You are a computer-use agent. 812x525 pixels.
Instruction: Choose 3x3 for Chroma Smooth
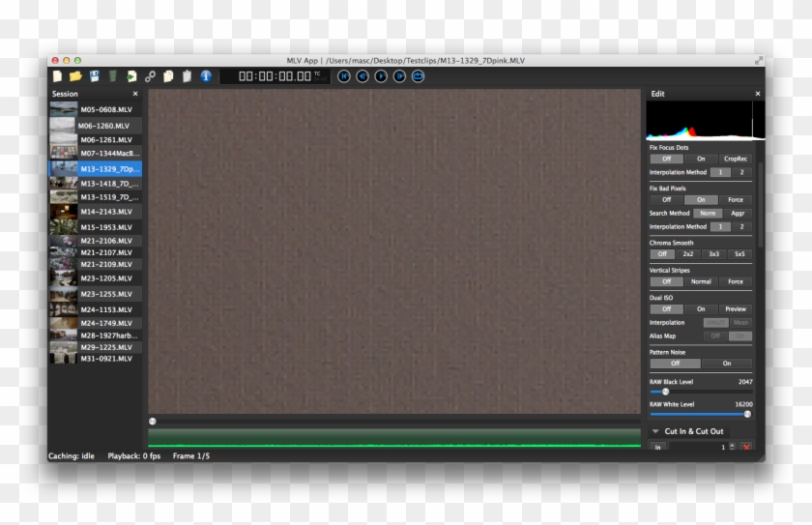tap(714, 254)
